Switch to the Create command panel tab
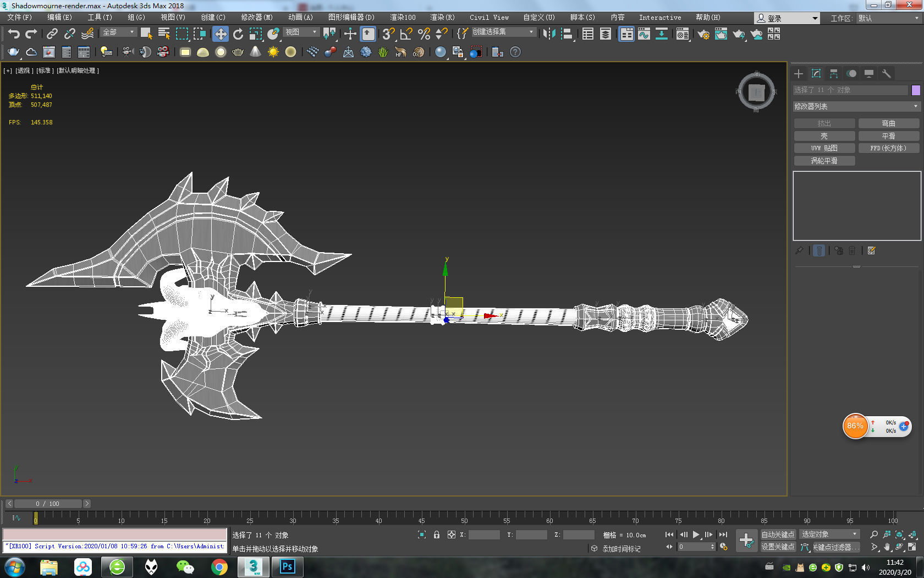Screen dimensions: 924x578 (799, 74)
